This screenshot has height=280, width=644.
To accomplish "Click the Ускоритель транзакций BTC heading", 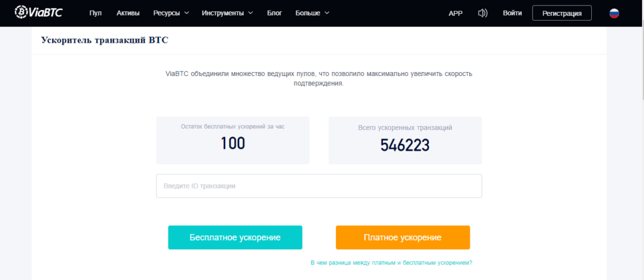I will point(104,40).
